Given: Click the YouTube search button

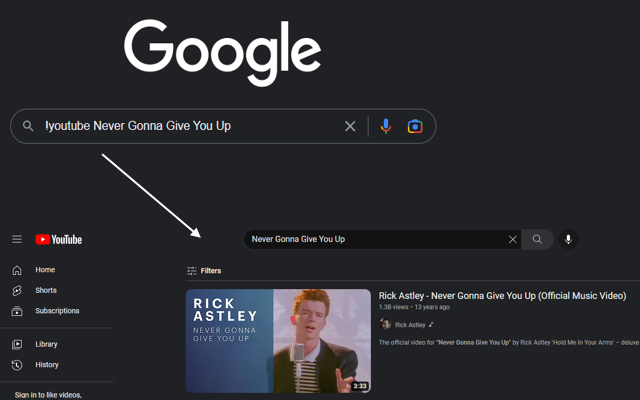Looking at the screenshot, I should click(x=538, y=239).
